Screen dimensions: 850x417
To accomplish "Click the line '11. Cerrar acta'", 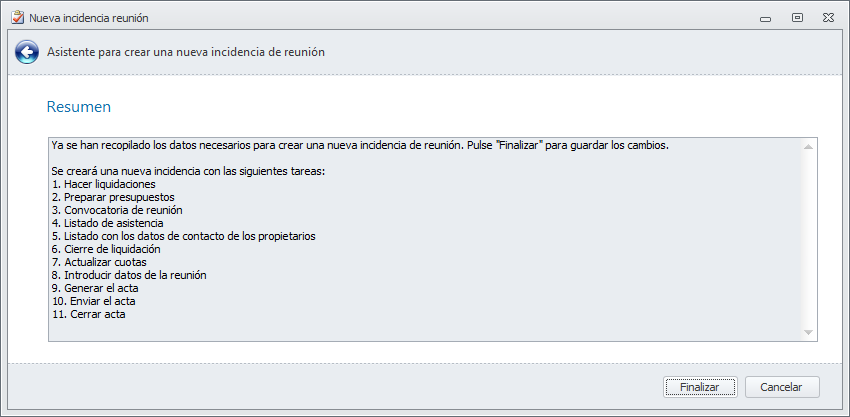I will [88, 315].
